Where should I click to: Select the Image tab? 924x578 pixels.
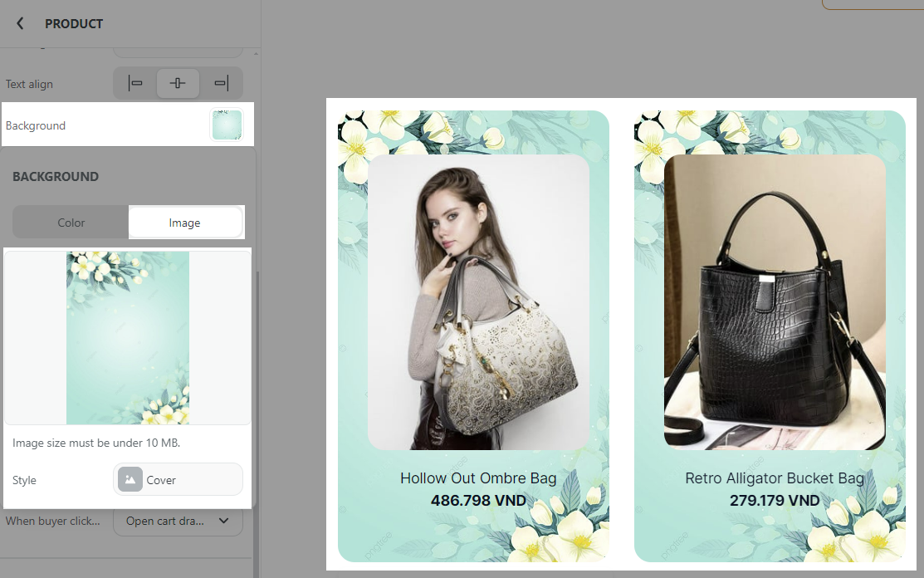[184, 223]
